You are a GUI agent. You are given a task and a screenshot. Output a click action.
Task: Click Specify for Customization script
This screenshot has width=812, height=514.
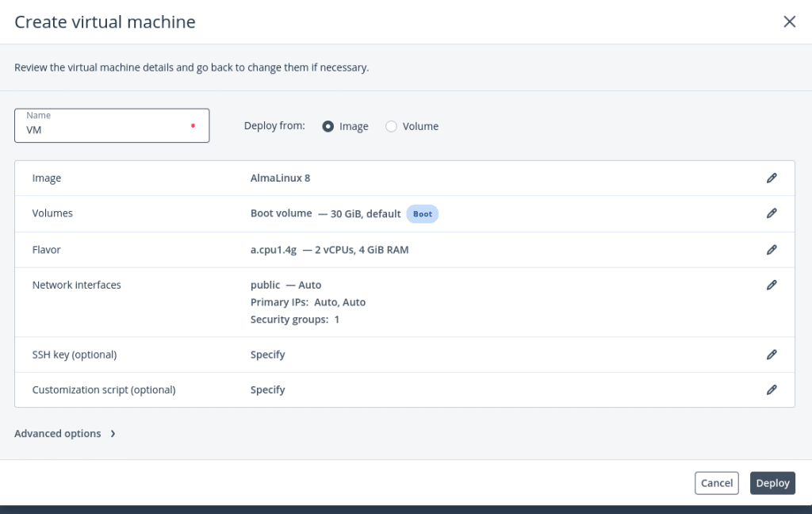(x=268, y=389)
